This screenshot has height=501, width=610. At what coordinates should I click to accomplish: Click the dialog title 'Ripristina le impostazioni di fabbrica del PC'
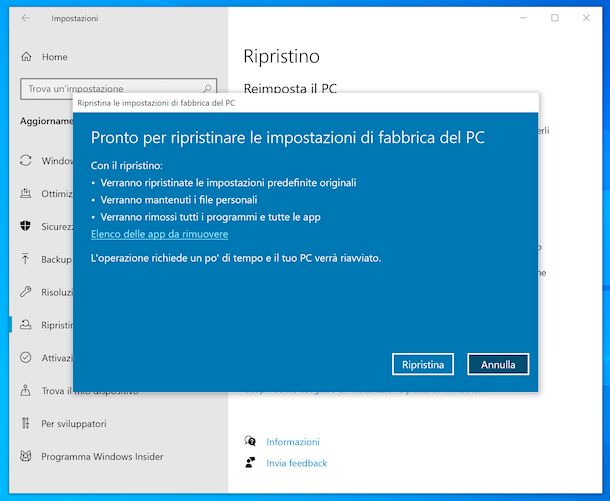pyautogui.click(x=156, y=103)
